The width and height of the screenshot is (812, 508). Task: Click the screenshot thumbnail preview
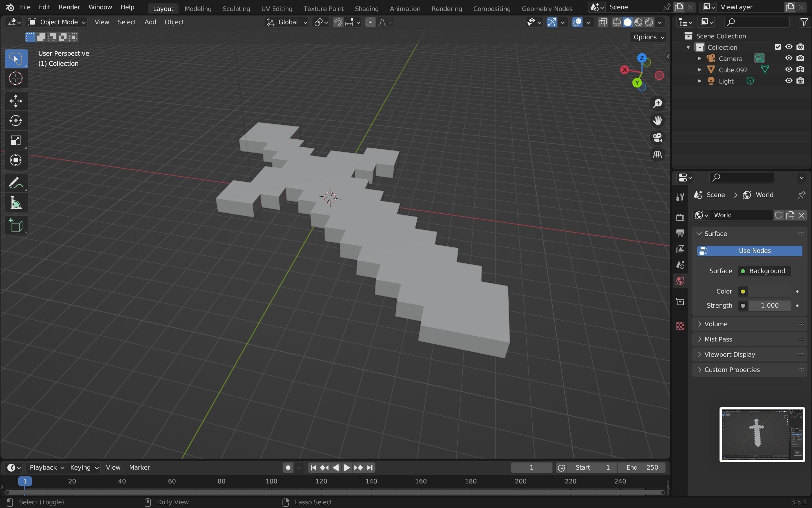[762, 435]
